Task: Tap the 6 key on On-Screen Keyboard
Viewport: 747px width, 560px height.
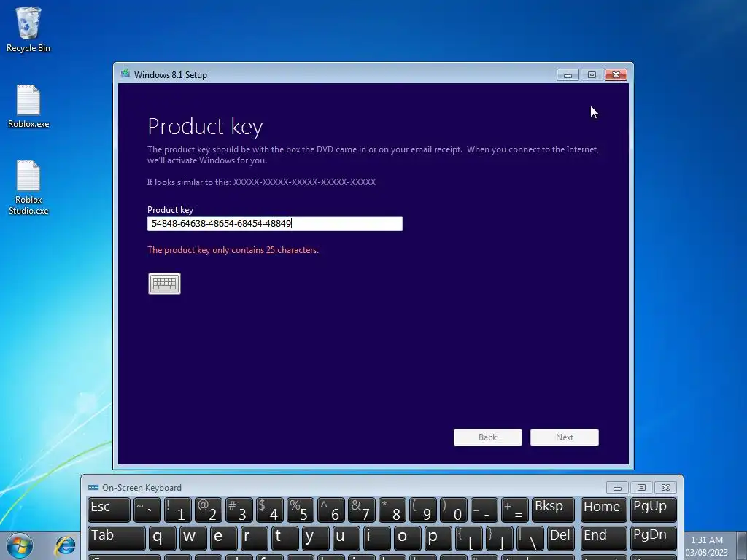Action: click(331, 510)
